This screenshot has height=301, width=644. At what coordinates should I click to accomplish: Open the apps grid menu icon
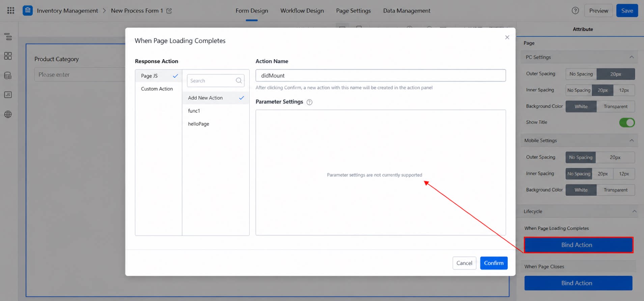click(x=11, y=10)
